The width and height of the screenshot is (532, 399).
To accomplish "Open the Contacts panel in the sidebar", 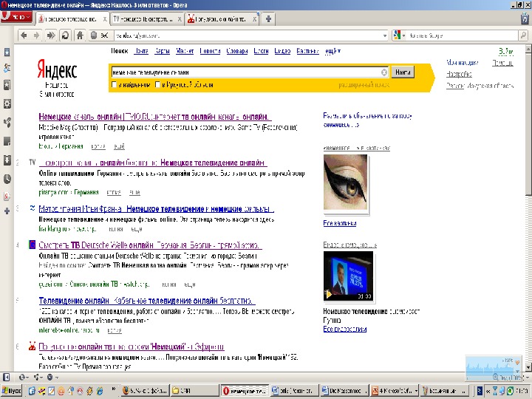I will 7,68.
